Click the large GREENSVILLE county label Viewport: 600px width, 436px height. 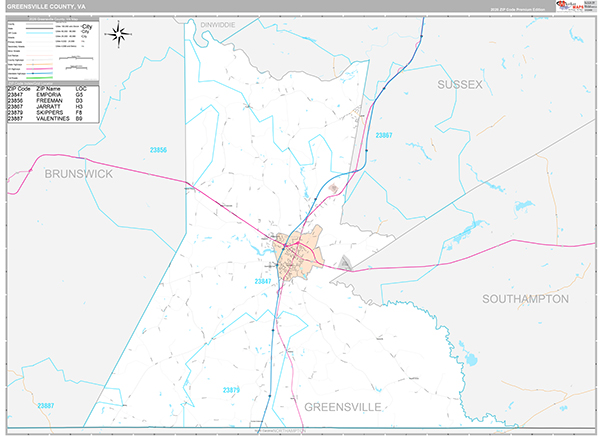click(x=343, y=407)
